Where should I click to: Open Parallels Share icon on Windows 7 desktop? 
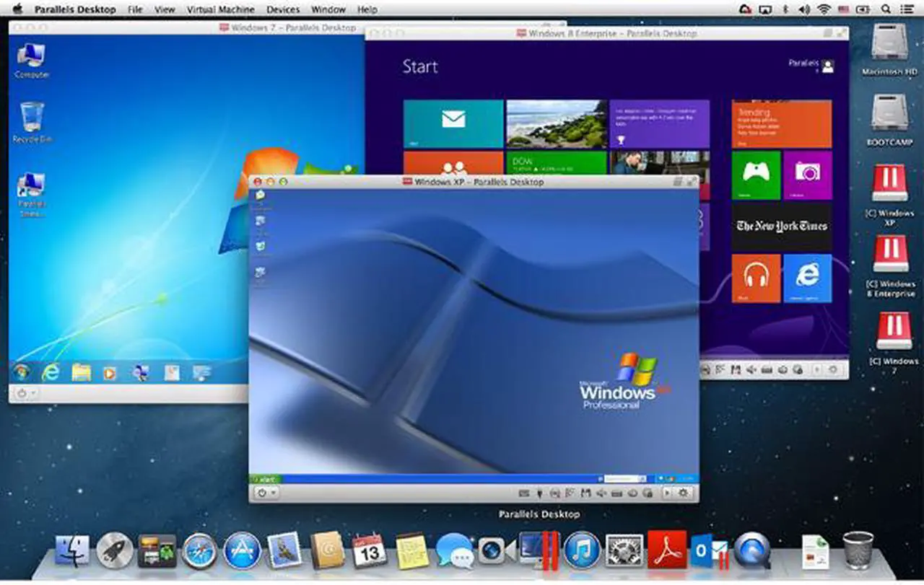pyautogui.click(x=32, y=194)
